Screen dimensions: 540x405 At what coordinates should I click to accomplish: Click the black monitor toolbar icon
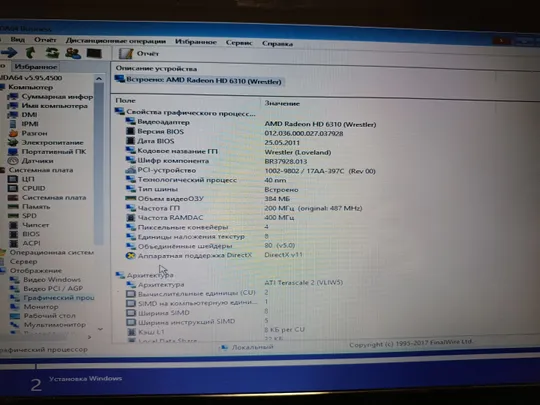94,54
